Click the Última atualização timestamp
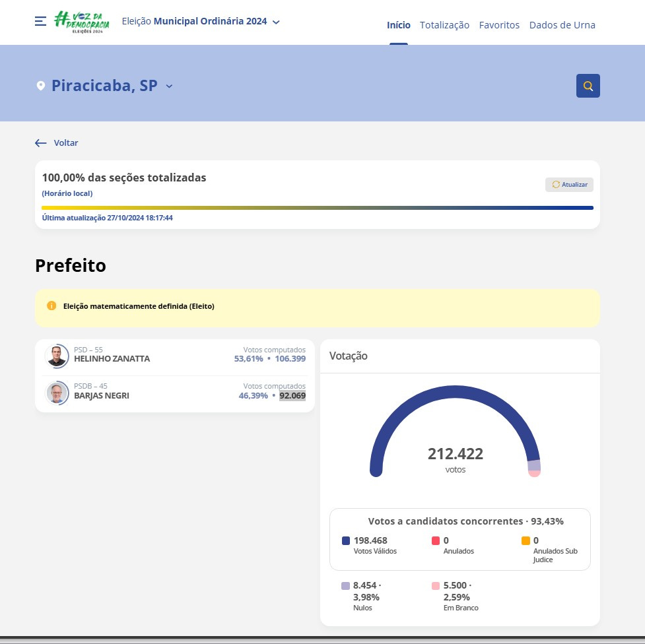This screenshot has width=645, height=644. (x=108, y=218)
